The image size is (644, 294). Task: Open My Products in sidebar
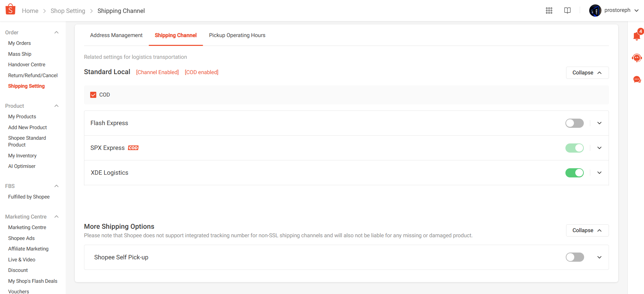point(22,117)
